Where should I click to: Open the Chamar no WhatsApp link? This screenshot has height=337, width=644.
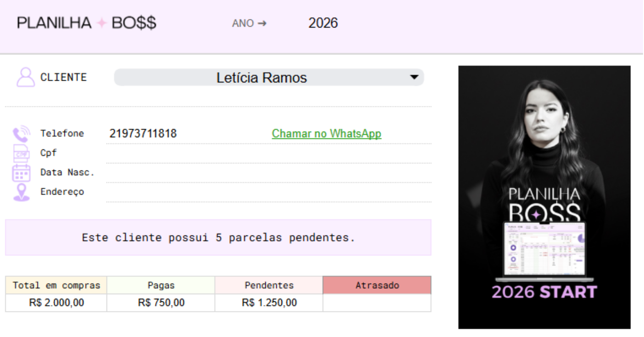pyautogui.click(x=326, y=133)
